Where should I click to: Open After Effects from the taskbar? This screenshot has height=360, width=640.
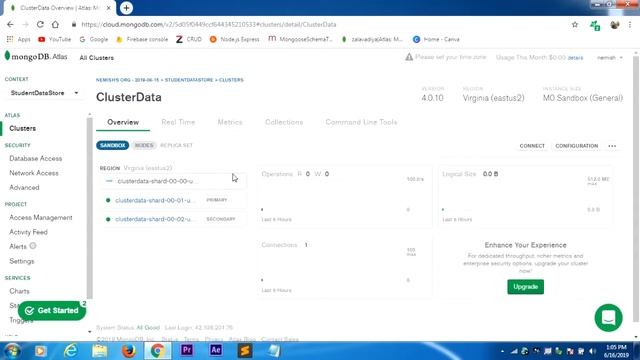pyautogui.click(x=216, y=351)
